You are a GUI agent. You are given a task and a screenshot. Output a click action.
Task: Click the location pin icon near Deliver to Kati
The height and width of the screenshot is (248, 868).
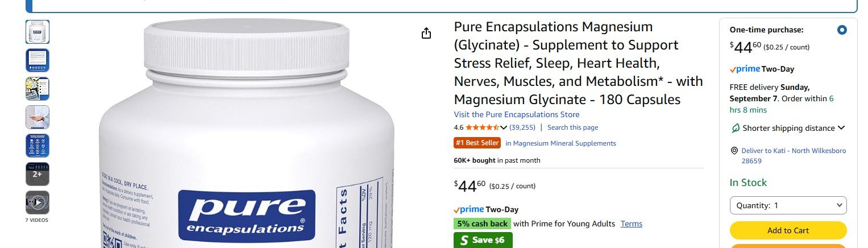tap(734, 151)
